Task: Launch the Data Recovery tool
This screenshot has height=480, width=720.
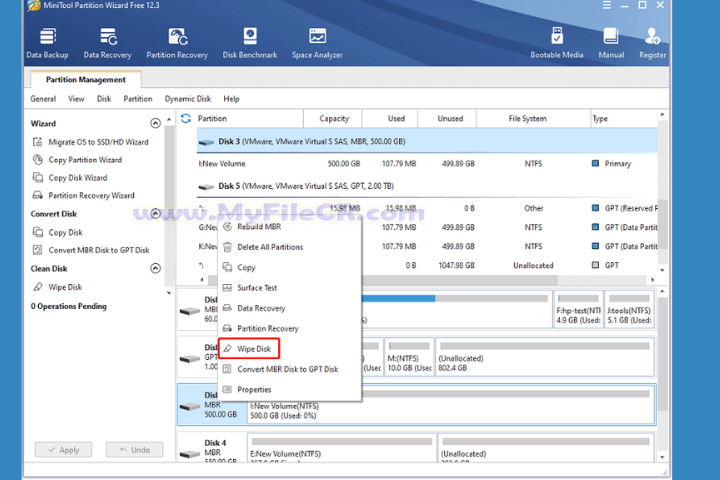Action: pyautogui.click(x=107, y=43)
